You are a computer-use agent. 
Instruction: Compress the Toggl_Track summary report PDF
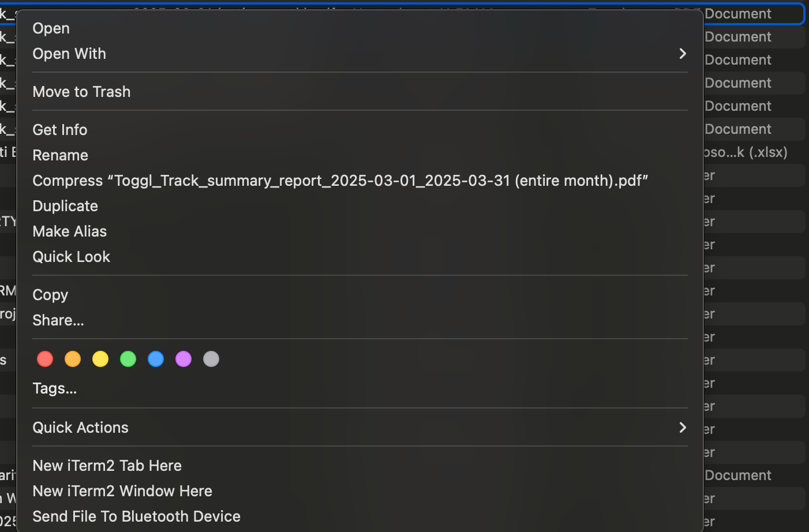tap(360, 181)
